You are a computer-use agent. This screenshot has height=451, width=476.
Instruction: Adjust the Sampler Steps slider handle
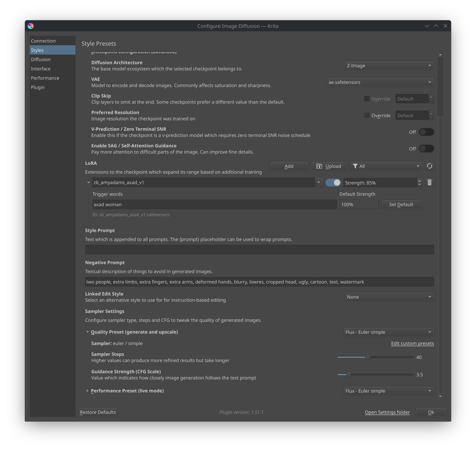click(x=367, y=357)
